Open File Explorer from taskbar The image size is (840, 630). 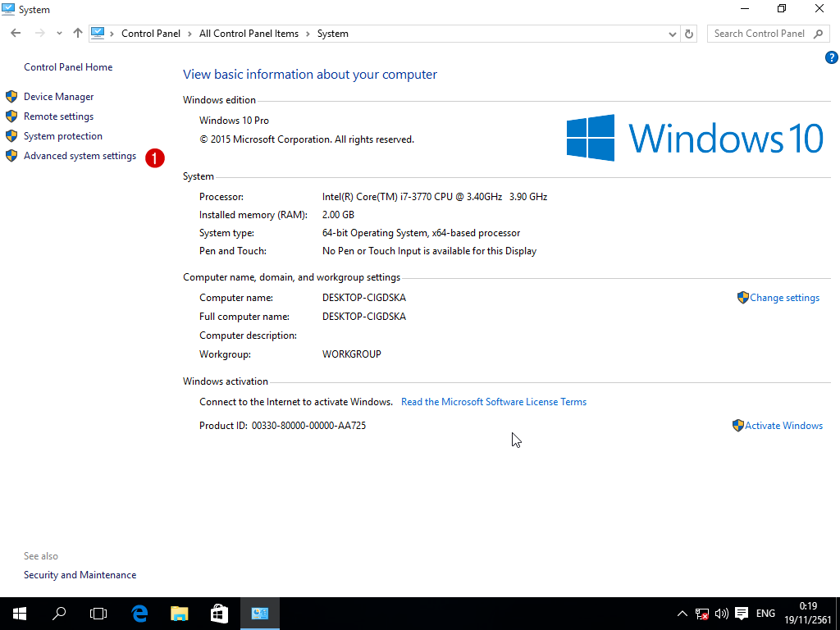(180, 614)
